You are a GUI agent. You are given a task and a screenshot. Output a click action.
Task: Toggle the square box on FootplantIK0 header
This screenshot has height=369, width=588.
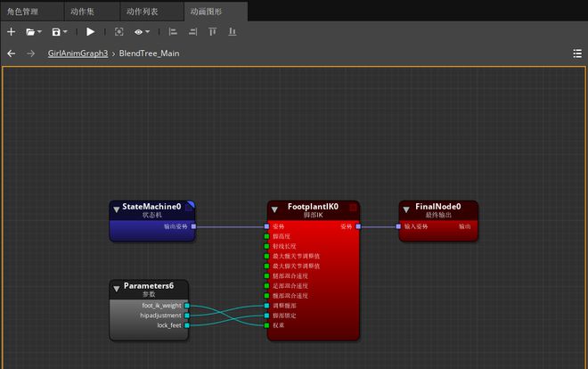(x=353, y=208)
